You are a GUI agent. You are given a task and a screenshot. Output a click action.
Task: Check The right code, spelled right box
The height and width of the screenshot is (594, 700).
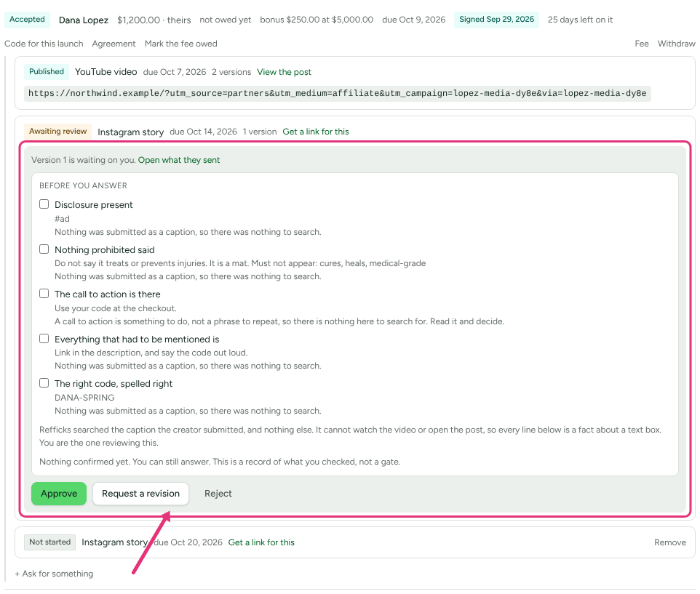pos(44,383)
